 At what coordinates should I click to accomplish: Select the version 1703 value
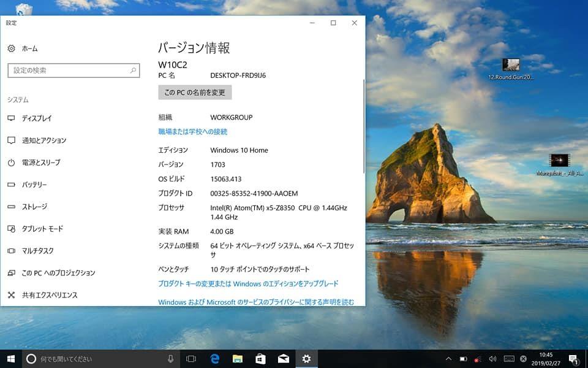(x=218, y=164)
